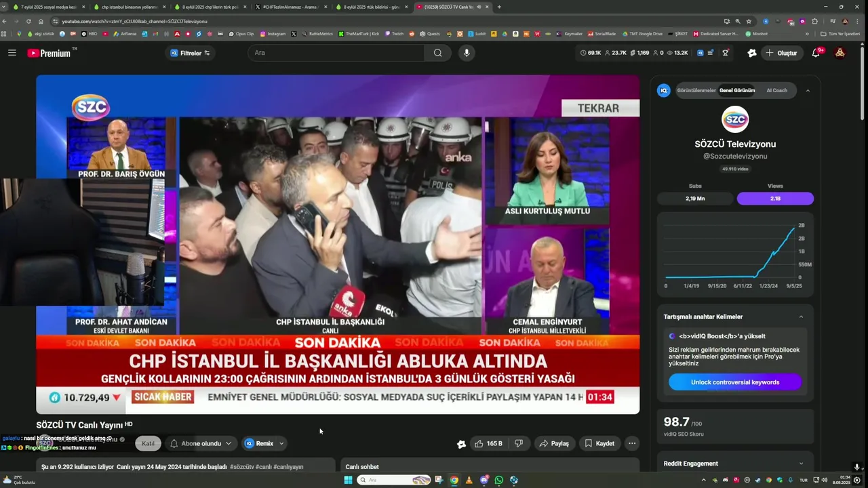Click Unlock controversial keywords button
This screenshot has height=488, width=868.
point(735,382)
